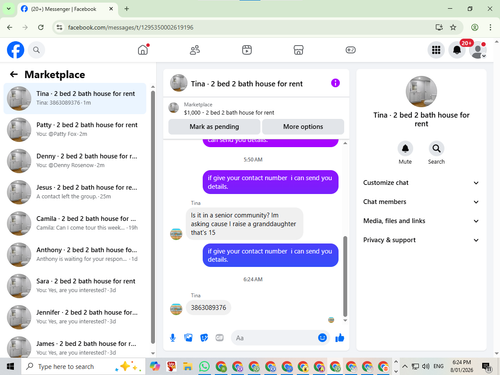The image size is (500, 375).
Task: Go to the Home feed icon
Action: coord(143,50)
